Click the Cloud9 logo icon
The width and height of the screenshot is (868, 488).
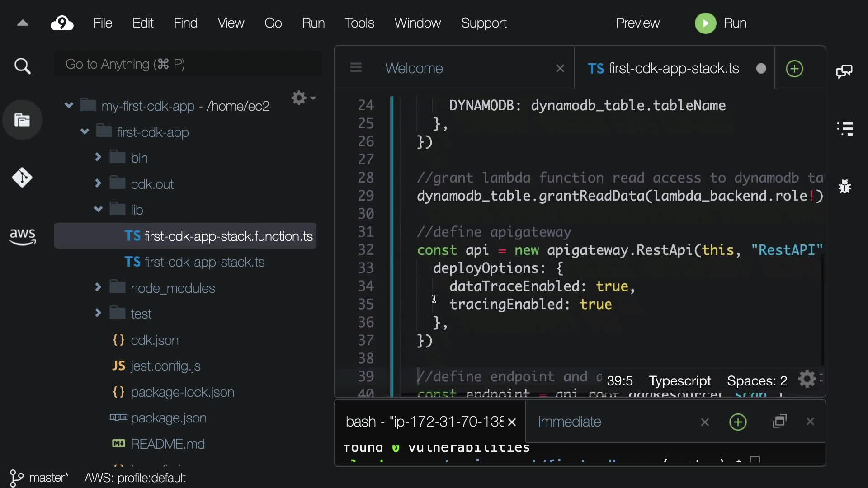point(62,23)
